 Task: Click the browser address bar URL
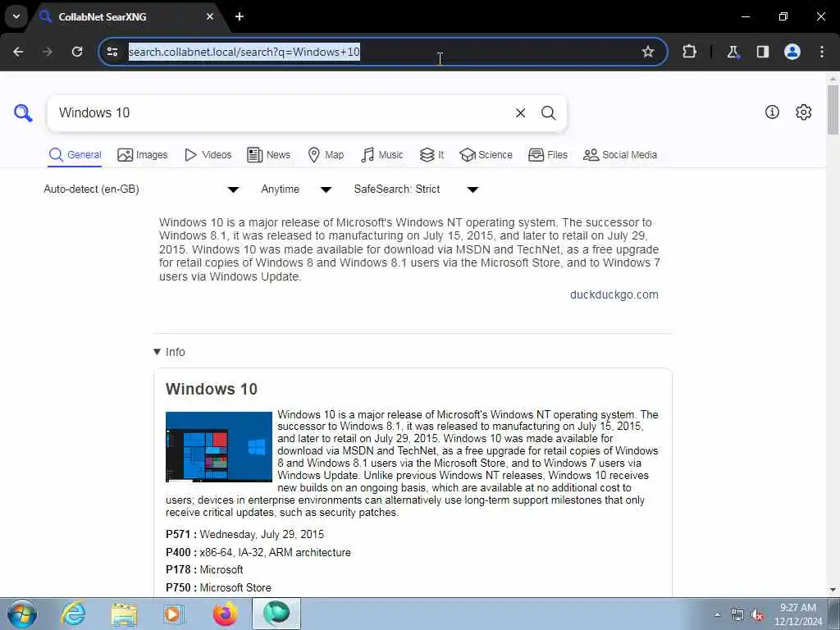pyautogui.click(x=244, y=52)
